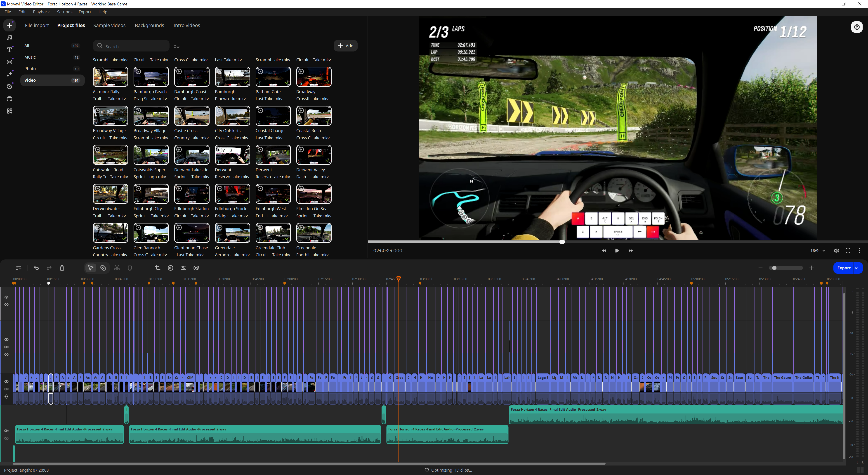Open the clip properties sliders icon
Image resolution: width=868 pixels, height=475 pixels.
[x=183, y=268]
